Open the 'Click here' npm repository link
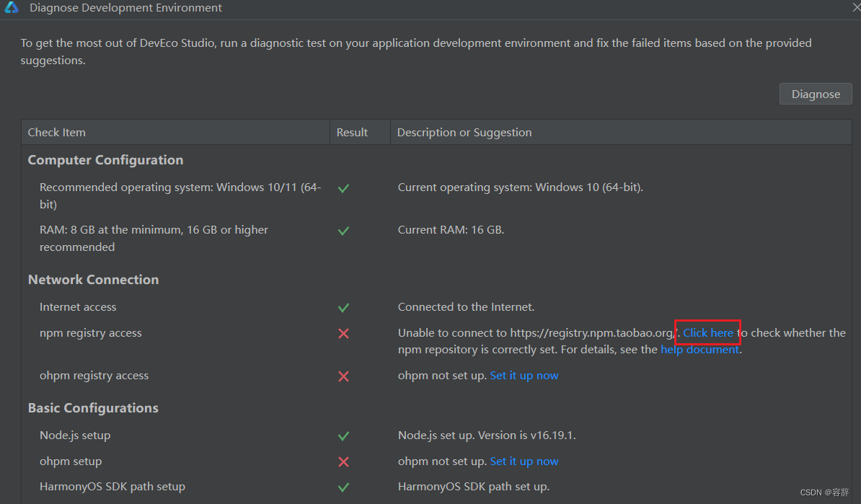 pos(708,332)
